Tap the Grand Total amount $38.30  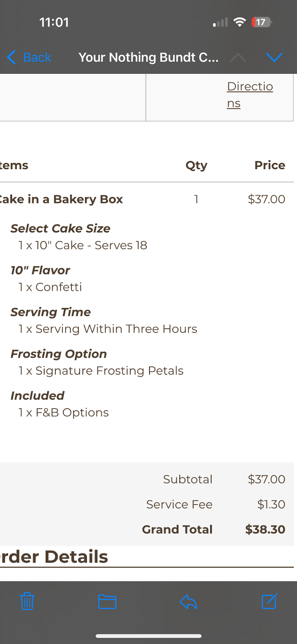[265, 529]
